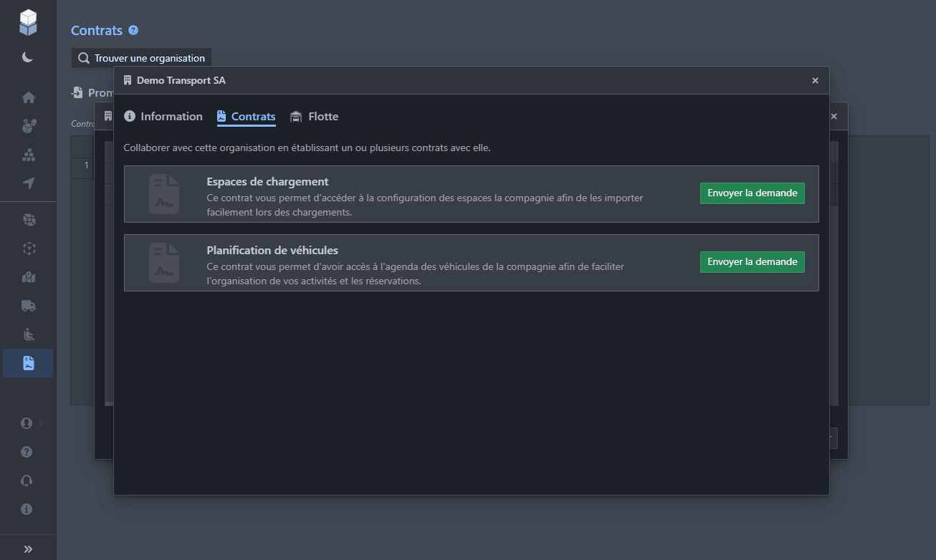Close the Demo Transport SA dialog
This screenshot has height=560, width=936.
click(x=815, y=81)
